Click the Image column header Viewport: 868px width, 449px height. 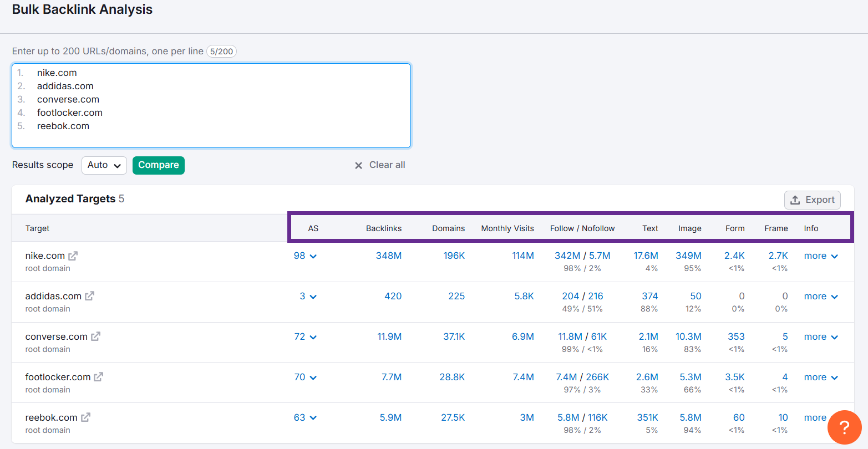690,228
